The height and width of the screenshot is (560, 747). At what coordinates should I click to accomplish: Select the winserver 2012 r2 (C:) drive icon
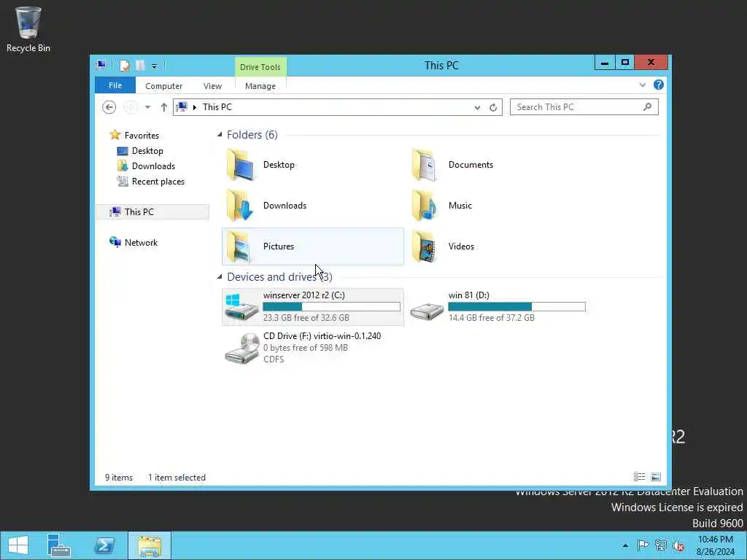click(x=241, y=307)
